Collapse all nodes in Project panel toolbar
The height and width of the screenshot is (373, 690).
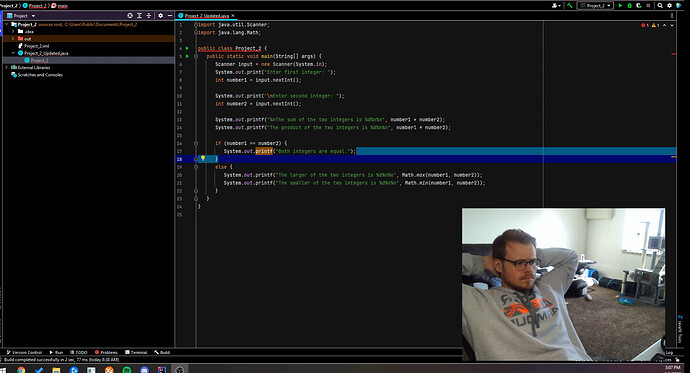tap(149, 15)
